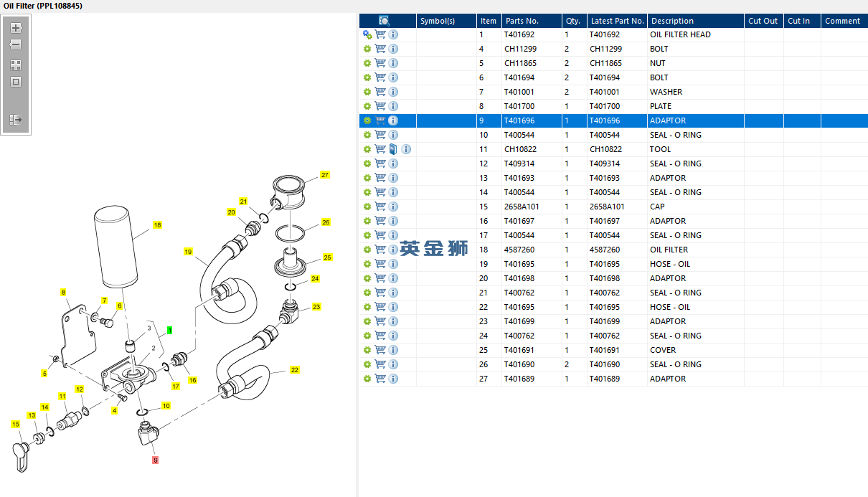The width and height of the screenshot is (868, 497).
Task: Click callout 23 in the diagram
Action: click(x=316, y=307)
